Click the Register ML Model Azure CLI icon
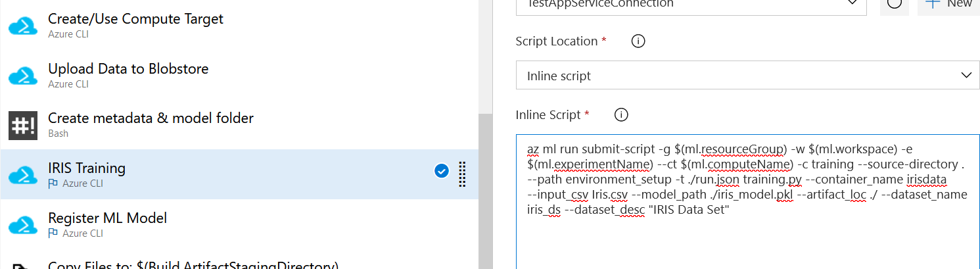This screenshot has width=980, height=269. click(x=22, y=224)
